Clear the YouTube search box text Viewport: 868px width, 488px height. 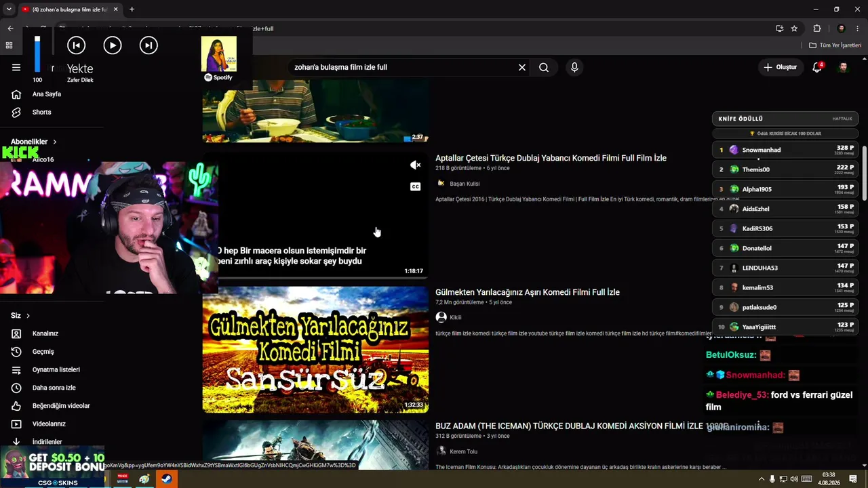coord(522,67)
